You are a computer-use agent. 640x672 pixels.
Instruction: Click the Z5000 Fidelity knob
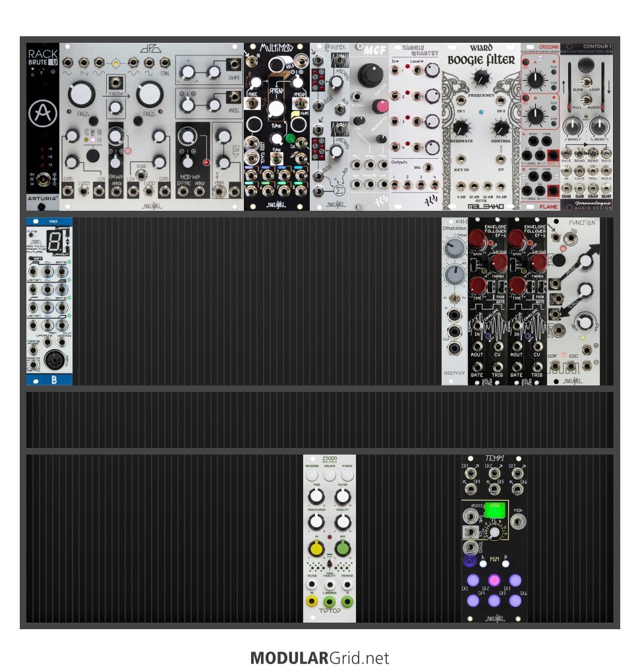click(343, 522)
